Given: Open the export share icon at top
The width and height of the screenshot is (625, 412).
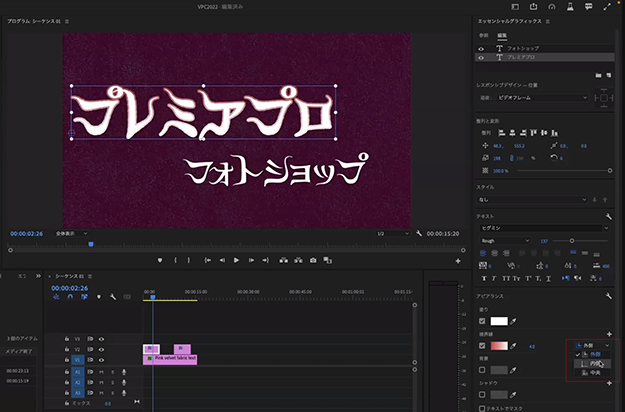Looking at the screenshot, I should pos(533,7).
